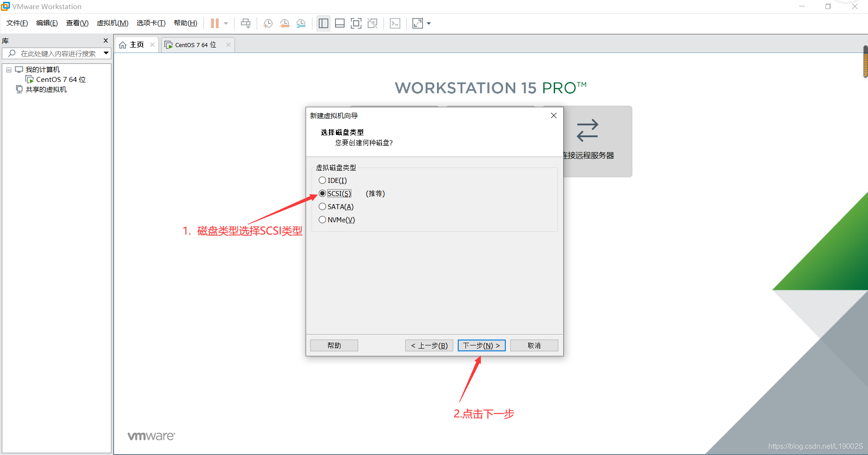Click the 帮助 button in the wizard

[334, 345]
